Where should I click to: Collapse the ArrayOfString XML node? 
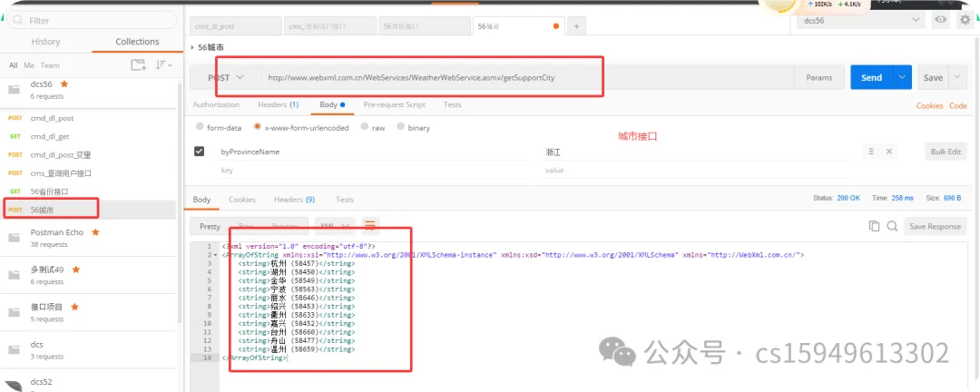coord(216,255)
